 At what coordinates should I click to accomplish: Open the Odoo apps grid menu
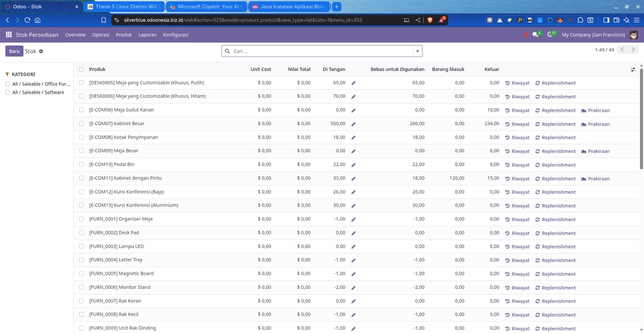(9, 34)
